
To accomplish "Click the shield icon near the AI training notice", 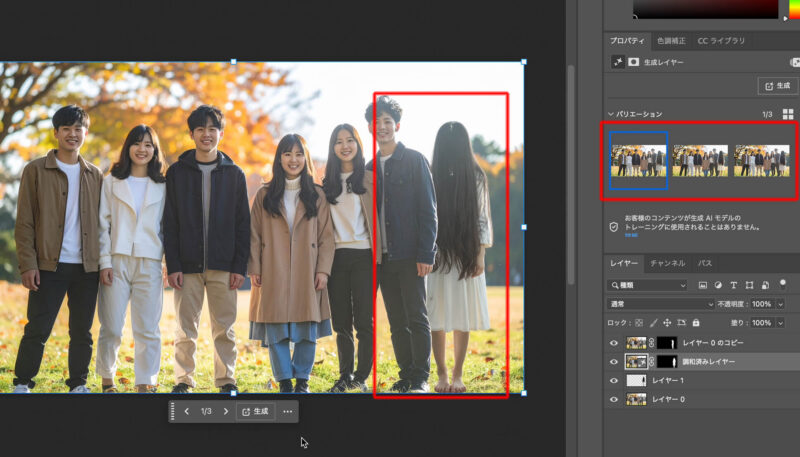I will click(x=614, y=227).
